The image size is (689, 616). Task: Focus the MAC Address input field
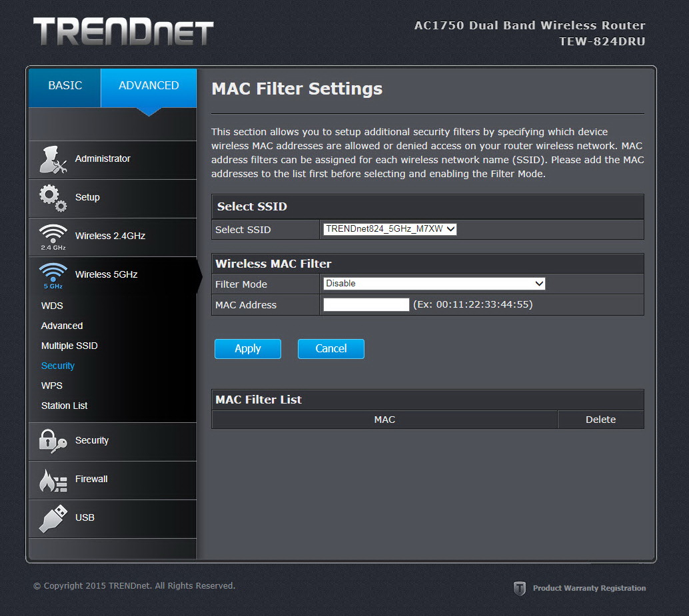(x=366, y=305)
